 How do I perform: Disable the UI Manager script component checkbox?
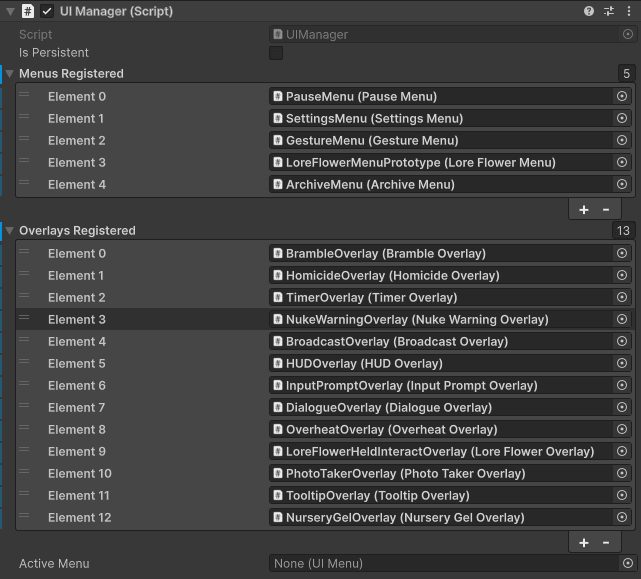coord(47,11)
